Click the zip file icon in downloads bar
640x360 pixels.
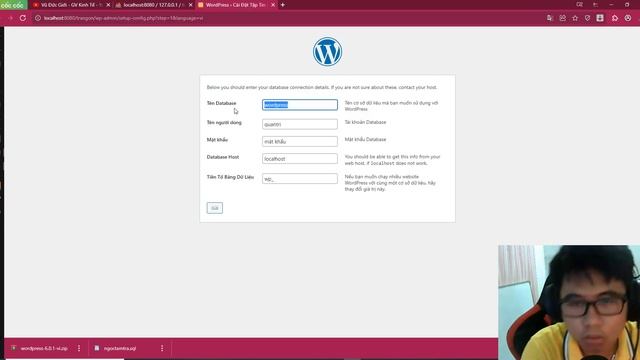click(x=13, y=348)
